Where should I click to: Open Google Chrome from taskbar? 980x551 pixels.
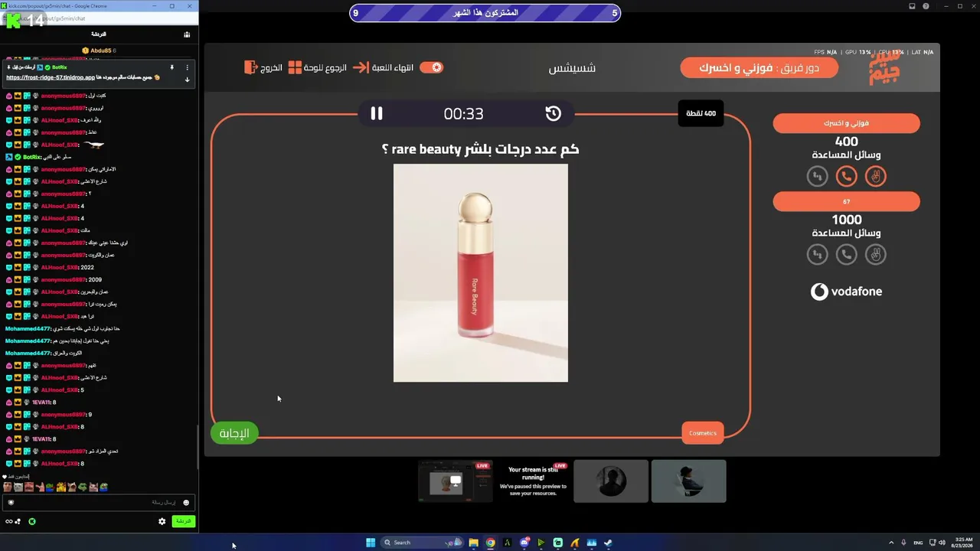(490, 543)
